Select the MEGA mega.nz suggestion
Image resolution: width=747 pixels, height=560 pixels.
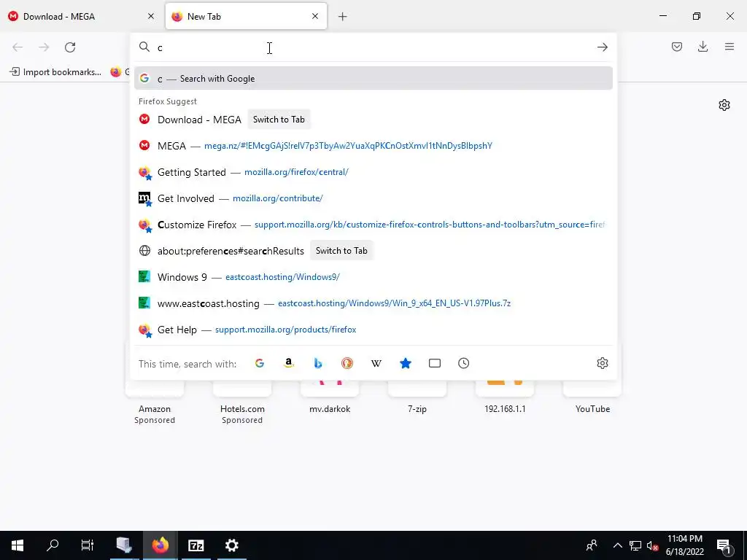pyautogui.click(x=373, y=146)
